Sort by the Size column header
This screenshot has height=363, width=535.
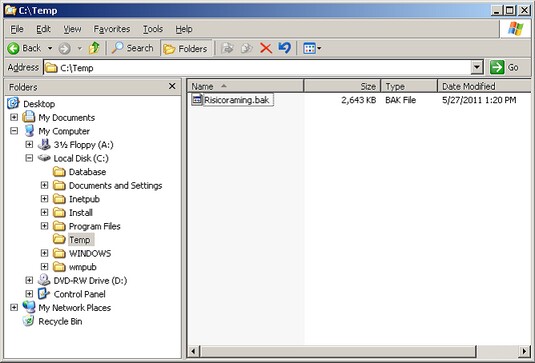pyautogui.click(x=342, y=86)
